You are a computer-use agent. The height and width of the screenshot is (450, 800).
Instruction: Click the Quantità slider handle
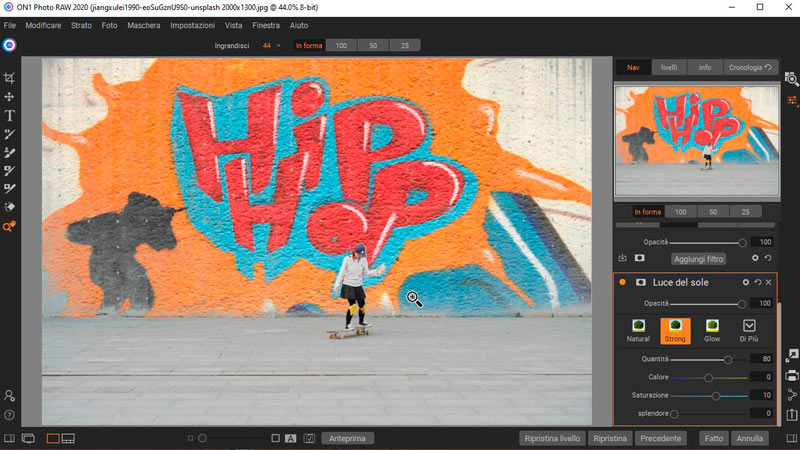tap(728, 360)
